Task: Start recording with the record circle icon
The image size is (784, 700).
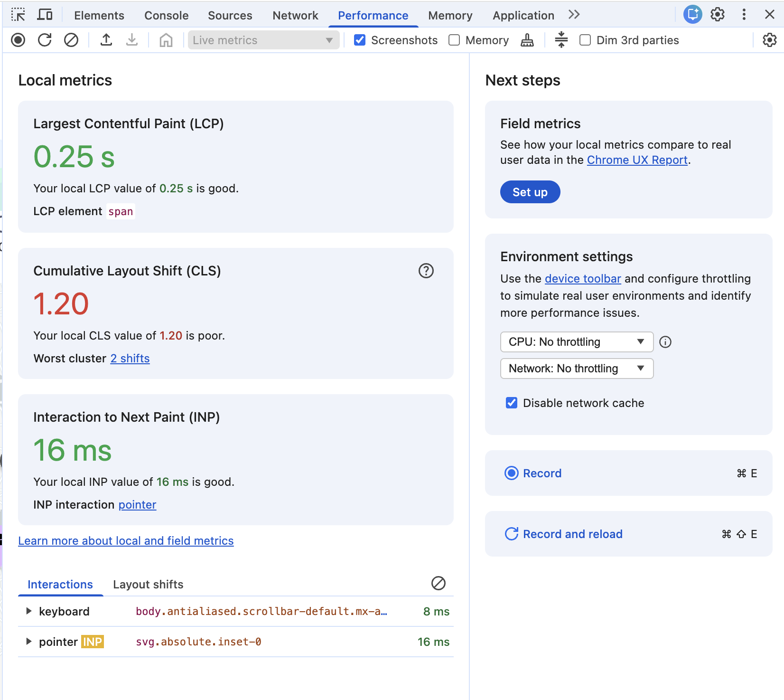Action: click(18, 40)
